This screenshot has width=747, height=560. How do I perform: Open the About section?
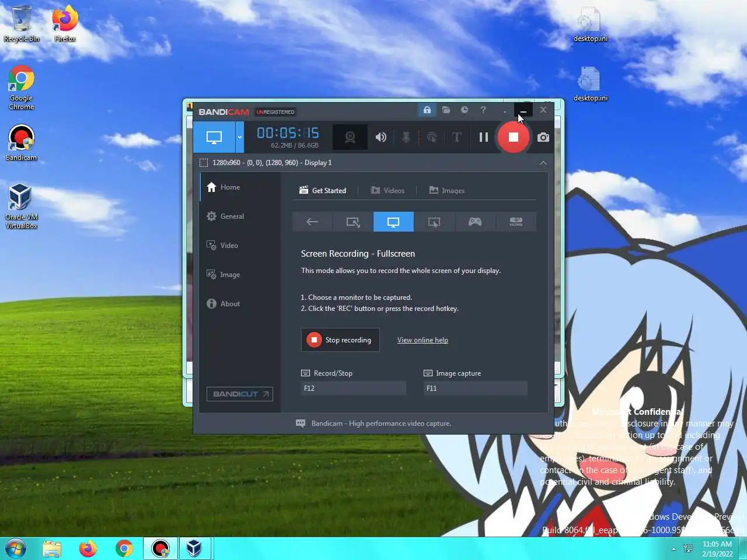[240, 304]
